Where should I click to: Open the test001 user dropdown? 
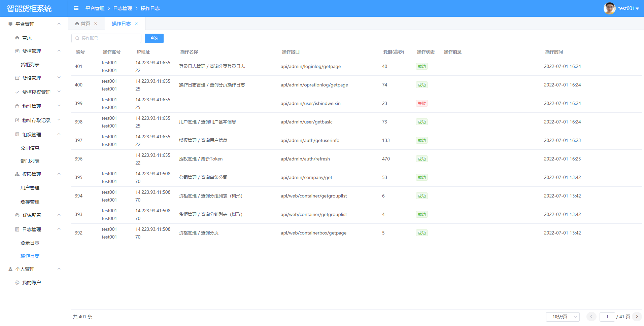coord(628,8)
